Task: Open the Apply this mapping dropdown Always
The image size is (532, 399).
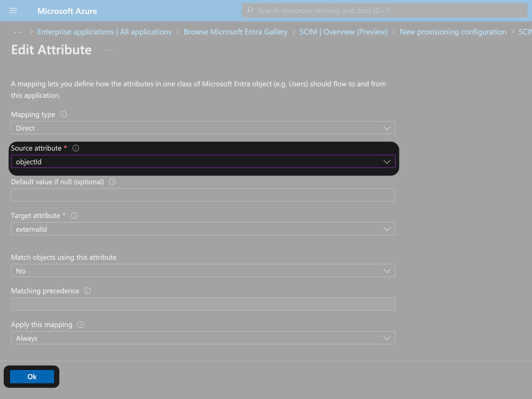Action: 203,338
